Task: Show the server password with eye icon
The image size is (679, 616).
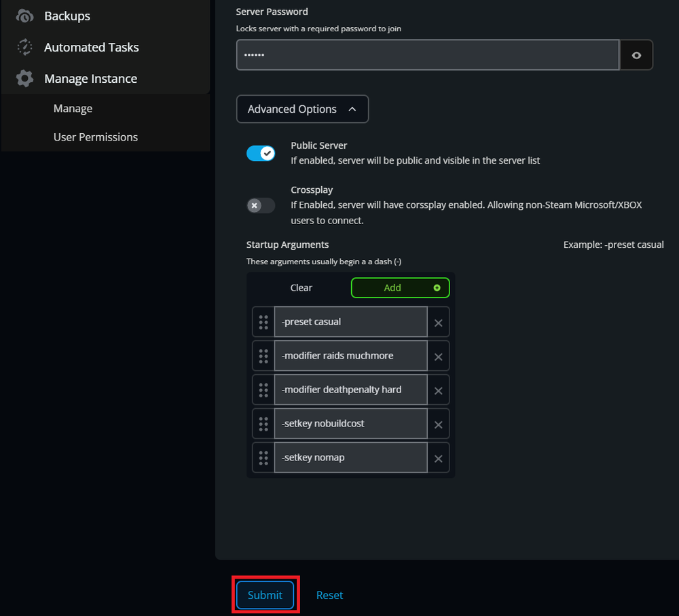Action: (636, 55)
